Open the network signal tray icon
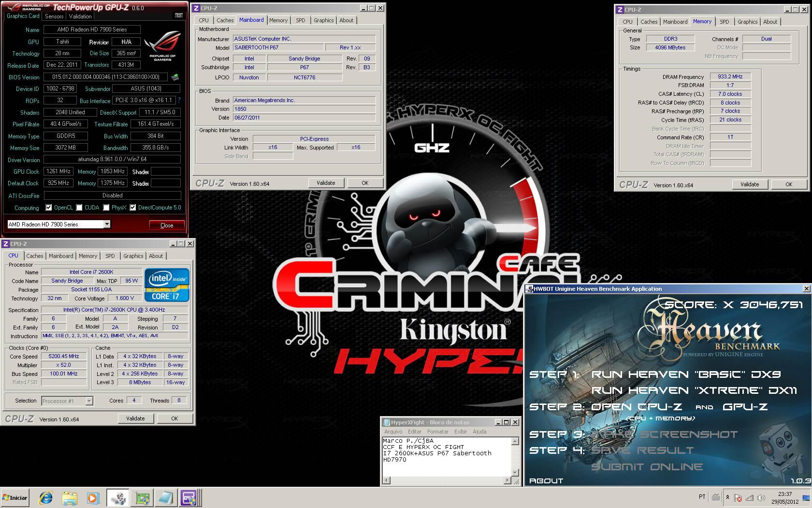 [750, 497]
